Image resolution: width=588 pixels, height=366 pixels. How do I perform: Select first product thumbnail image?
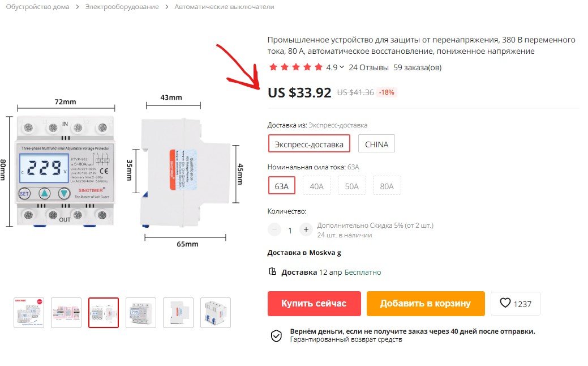29,313
